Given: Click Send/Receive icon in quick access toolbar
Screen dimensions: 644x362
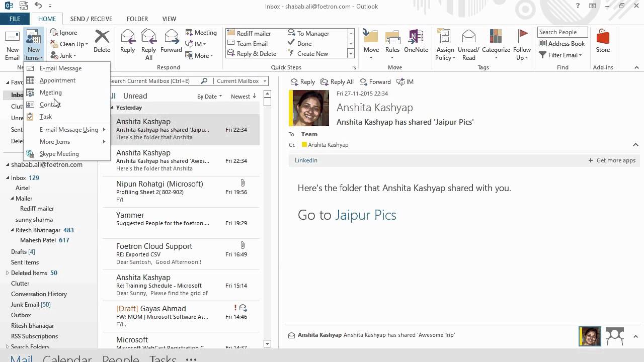Looking at the screenshot, I should [x=23, y=6].
